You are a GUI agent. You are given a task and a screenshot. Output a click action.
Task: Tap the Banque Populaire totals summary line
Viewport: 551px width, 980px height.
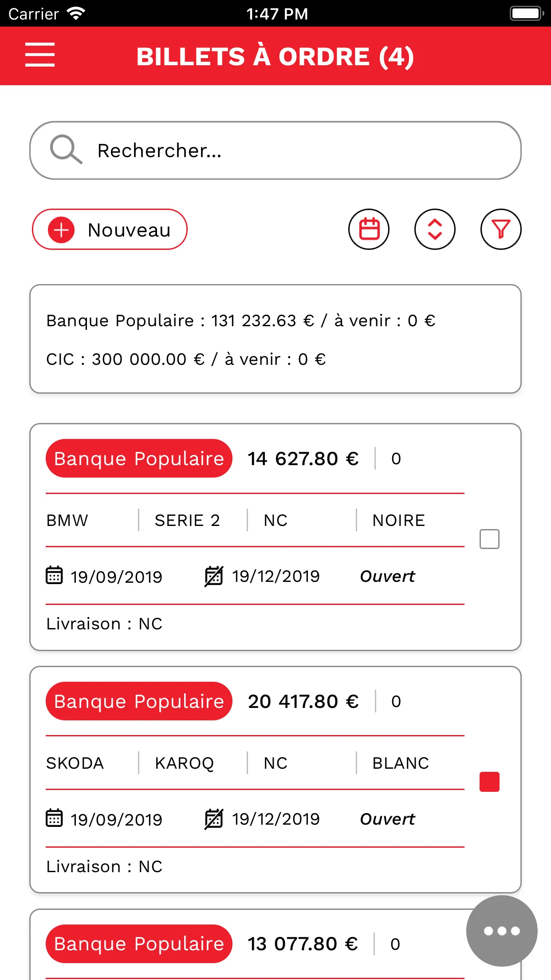241,320
